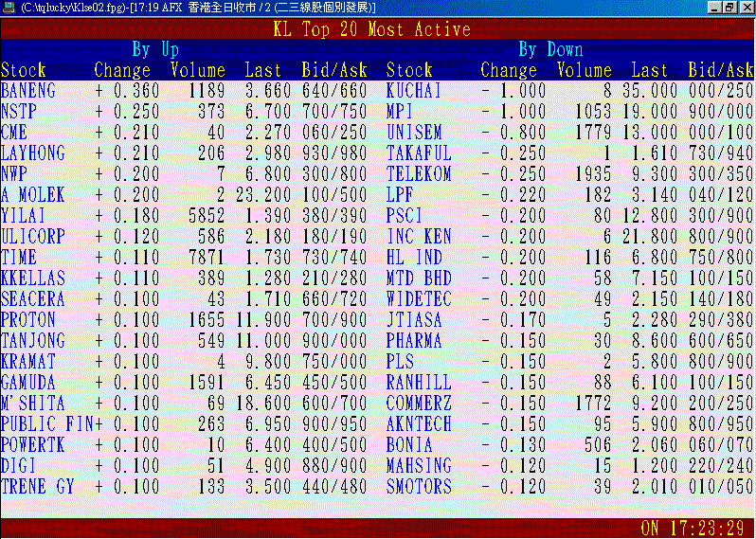This screenshot has height=539, width=756.
Task: Select INC KEN stock name
Action: click(419, 236)
